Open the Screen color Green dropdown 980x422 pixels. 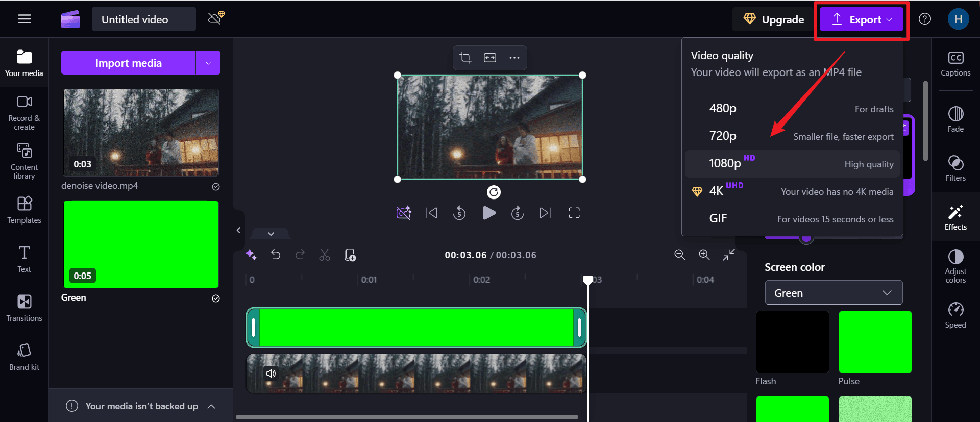[x=834, y=293]
